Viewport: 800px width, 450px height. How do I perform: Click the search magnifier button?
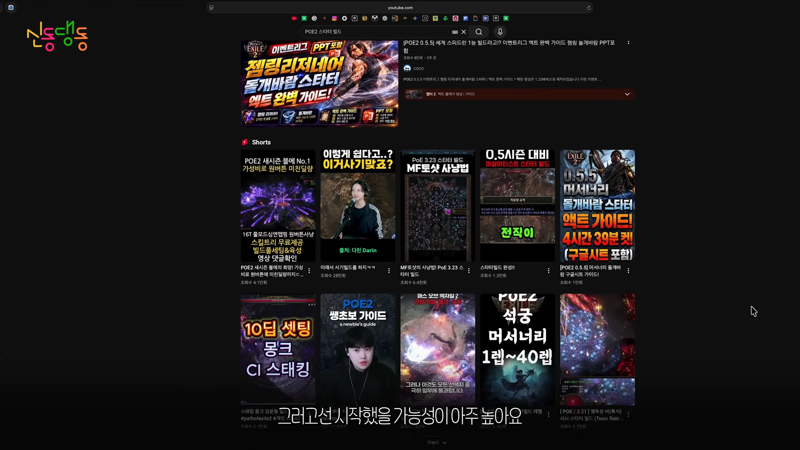[479, 32]
